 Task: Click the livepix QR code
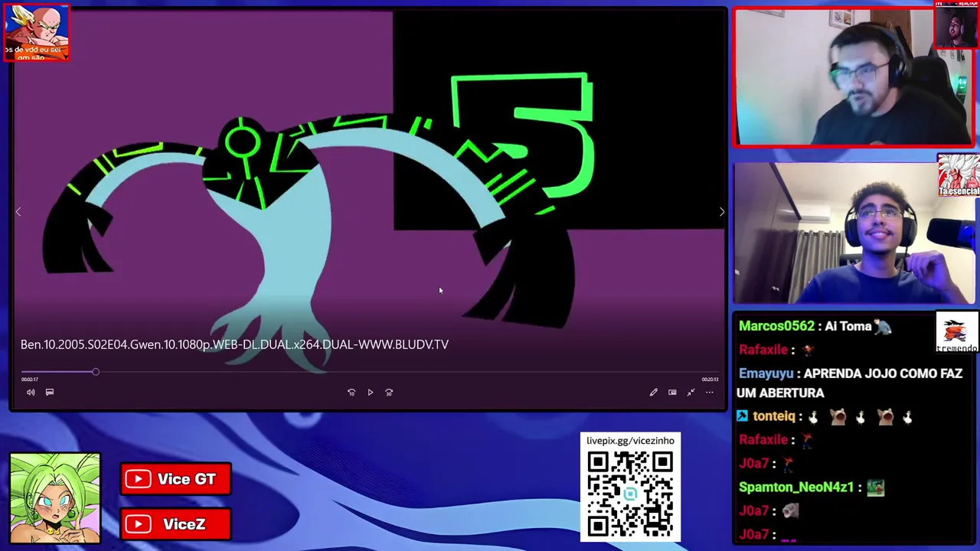[630, 494]
